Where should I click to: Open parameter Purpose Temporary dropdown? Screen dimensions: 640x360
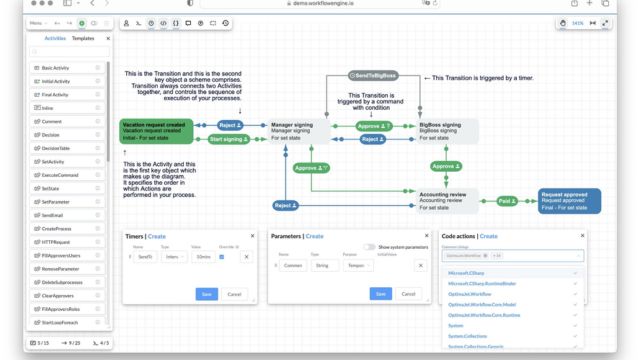pyautogui.click(x=358, y=266)
